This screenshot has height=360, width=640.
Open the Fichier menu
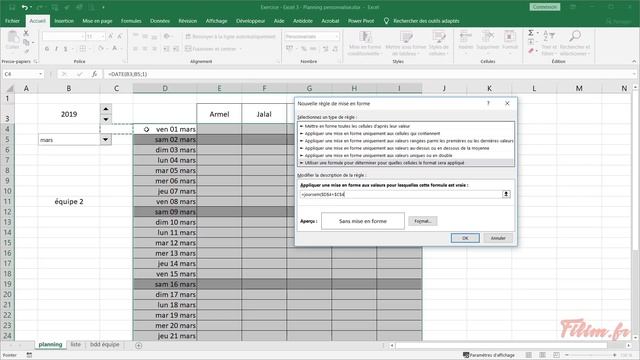tap(12, 21)
